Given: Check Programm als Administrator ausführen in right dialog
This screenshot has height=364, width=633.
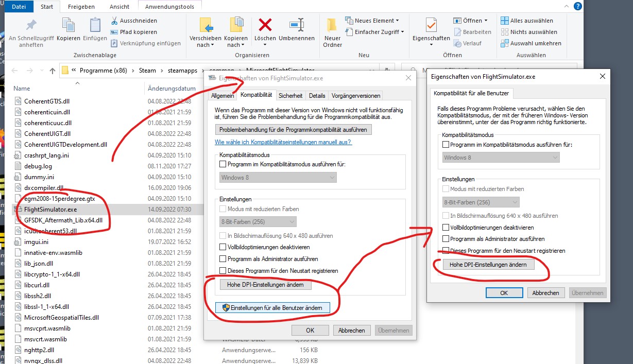Looking at the screenshot, I should pyautogui.click(x=446, y=239).
